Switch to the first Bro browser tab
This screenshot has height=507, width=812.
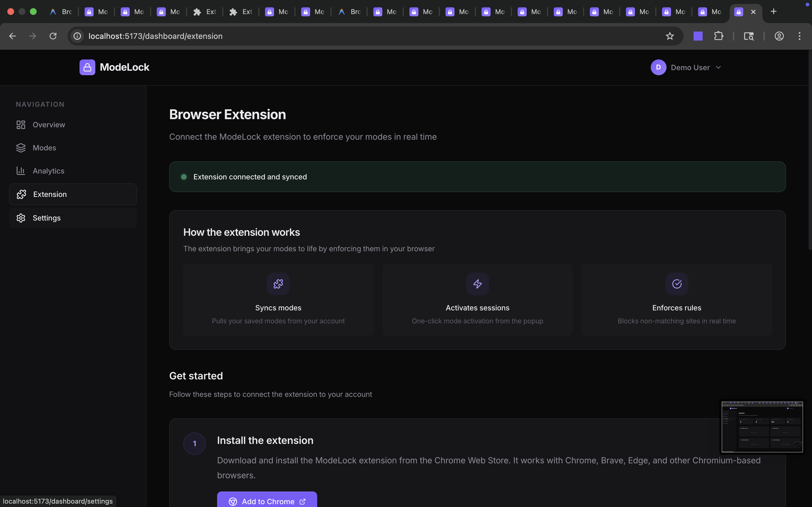tap(61, 12)
